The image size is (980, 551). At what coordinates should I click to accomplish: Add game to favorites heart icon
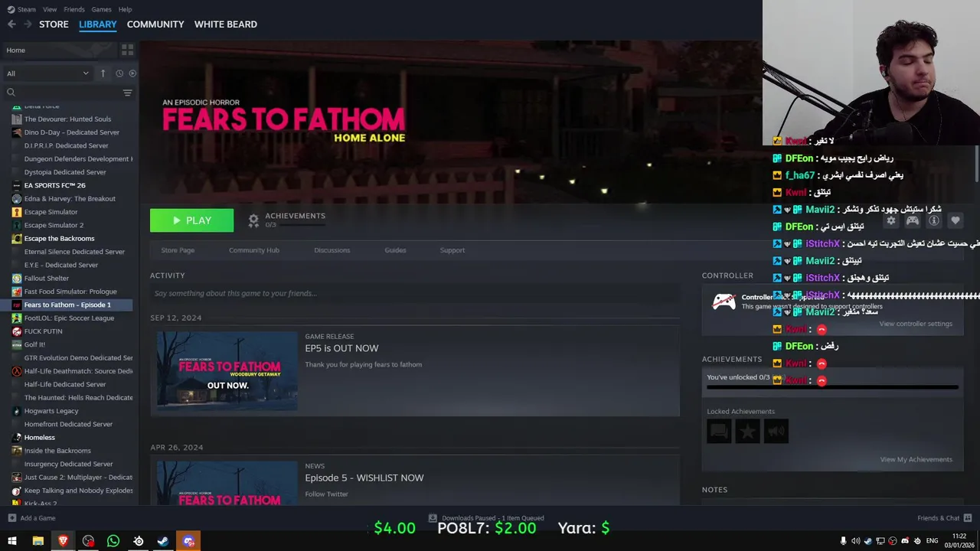click(955, 220)
